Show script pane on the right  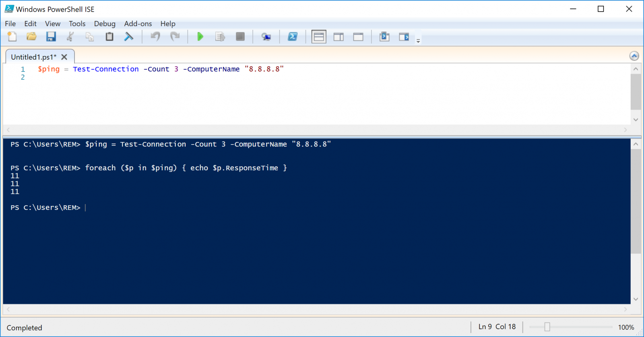[x=339, y=37]
